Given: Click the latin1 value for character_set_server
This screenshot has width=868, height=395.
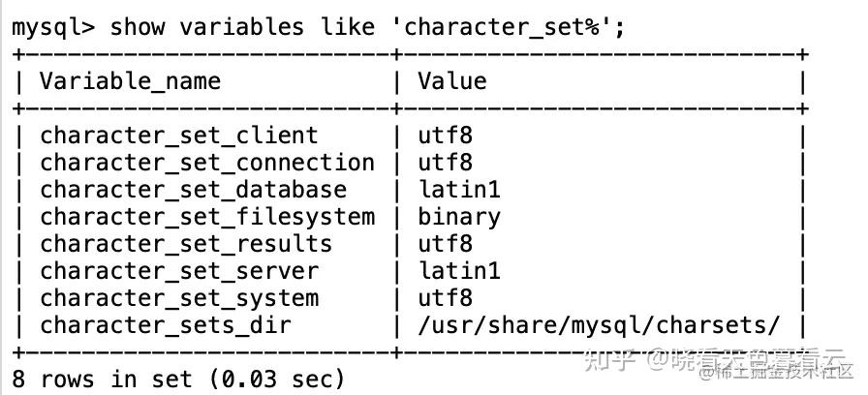Looking at the screenshot, I should click(459, 271).
